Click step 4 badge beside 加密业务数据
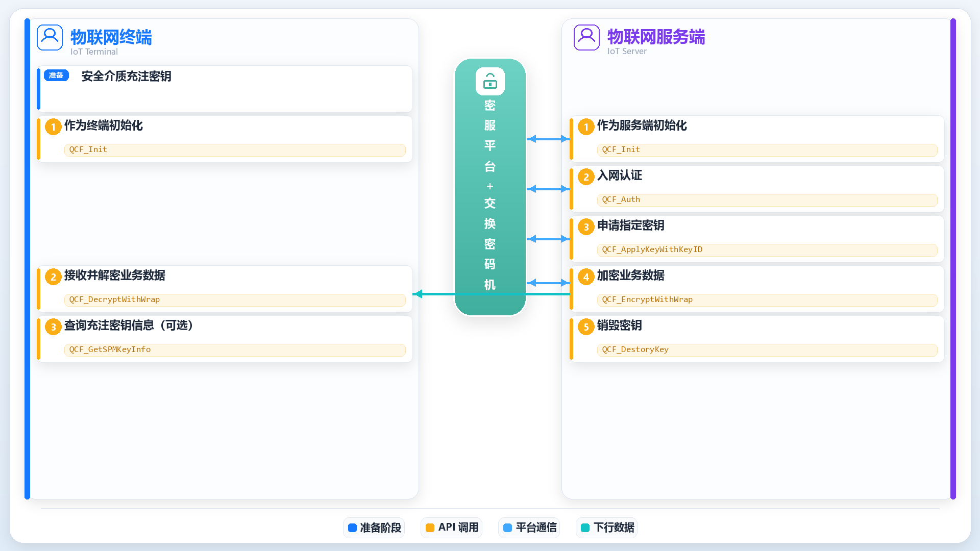 [x=586, y=277]
